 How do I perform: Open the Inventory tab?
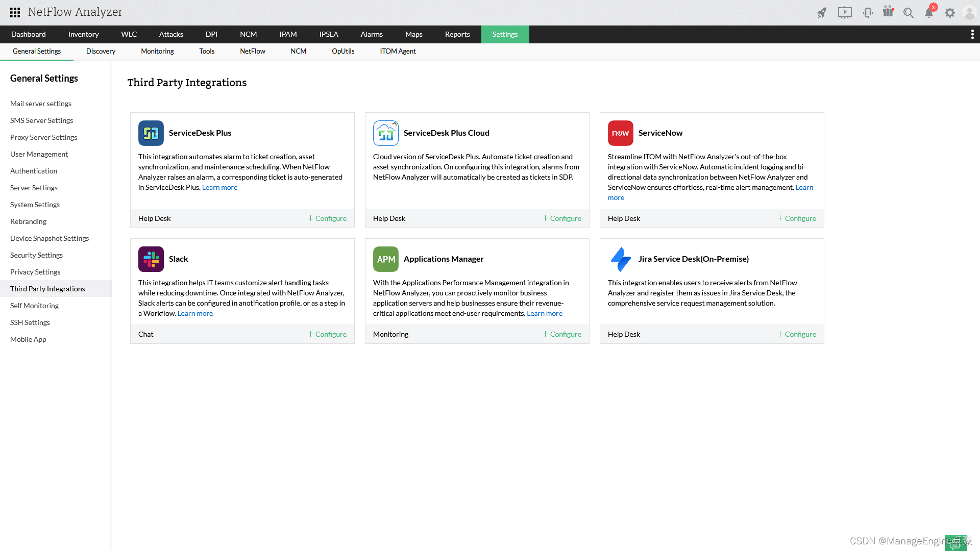point(84,34)
